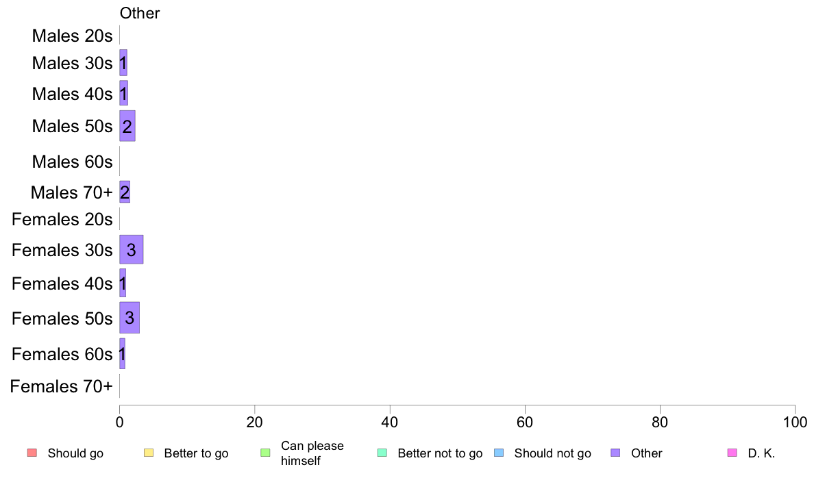
Task: Click the 100 axis tick label
Action: point(795,422)
